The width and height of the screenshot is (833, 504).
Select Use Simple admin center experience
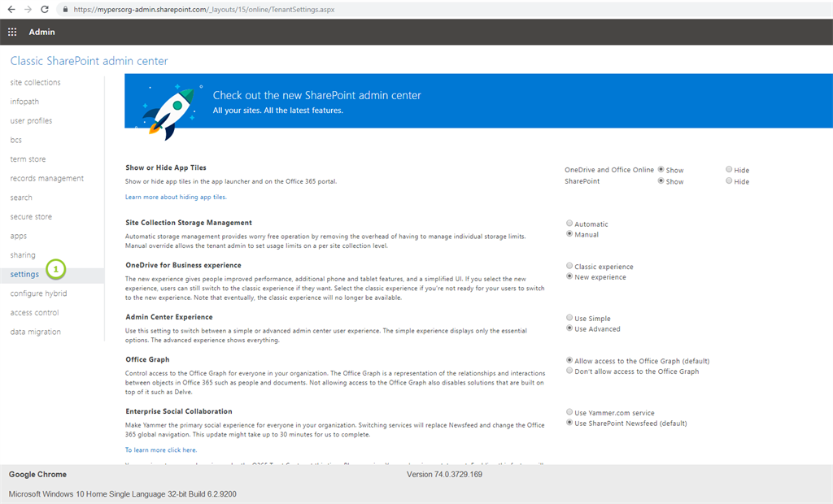[569, 317]
